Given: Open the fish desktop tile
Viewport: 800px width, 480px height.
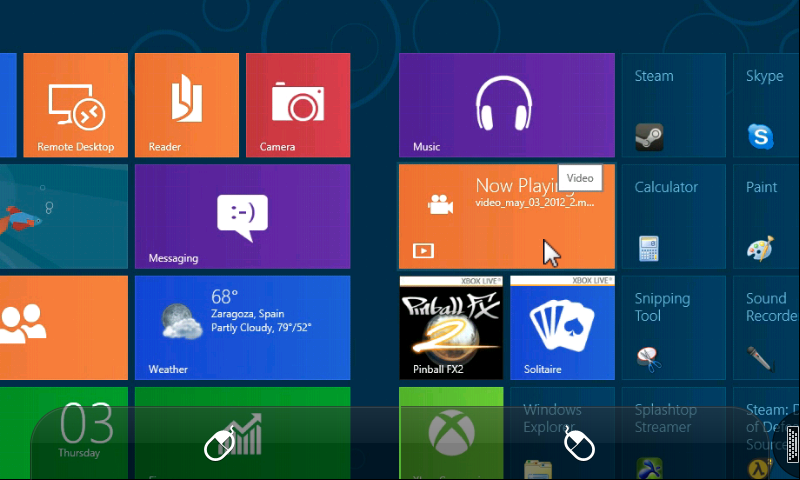Looking at the screenshot, I should point(64,216).
